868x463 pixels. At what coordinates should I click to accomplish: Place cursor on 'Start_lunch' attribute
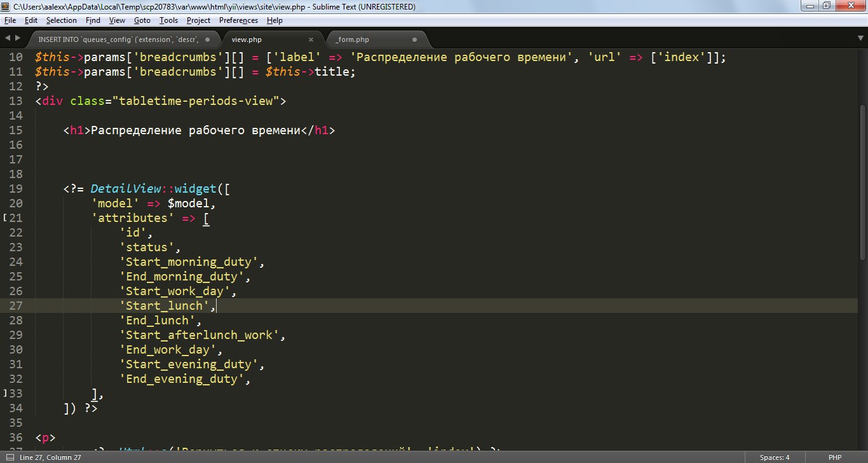point(164,306)
